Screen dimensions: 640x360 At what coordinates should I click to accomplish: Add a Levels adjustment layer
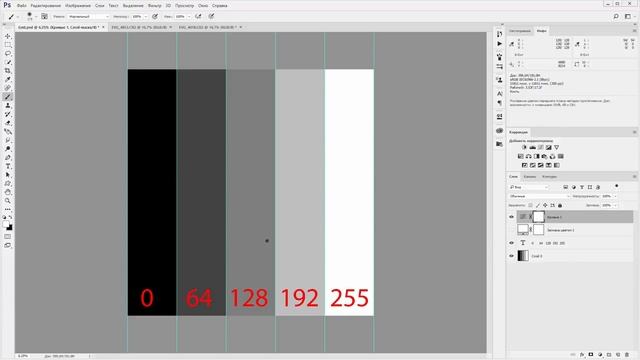point(533,147)
